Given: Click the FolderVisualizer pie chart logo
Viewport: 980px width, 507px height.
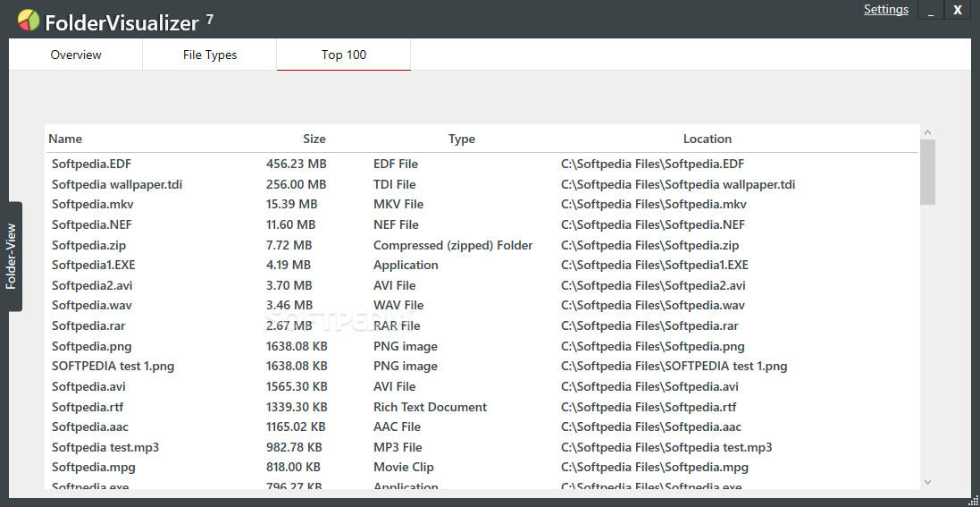Looking at the screenshot, I should click(x=29, y=21).
